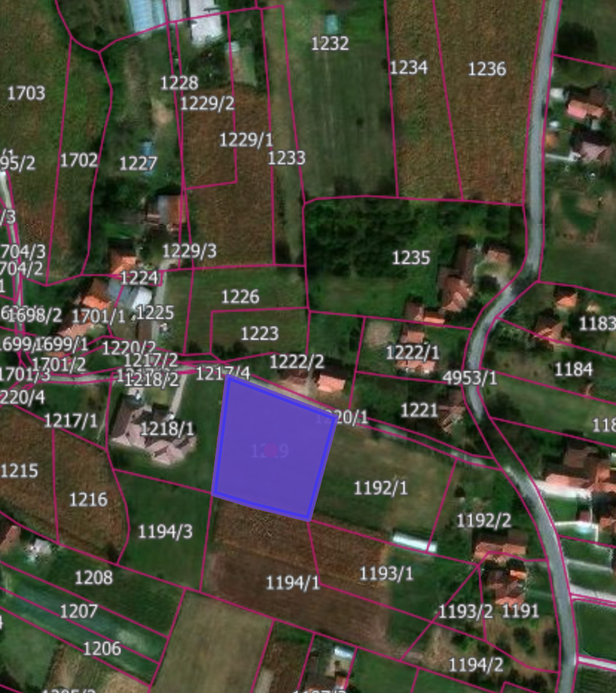Select parcel 1193/1
Viewport: 616px width, 693px height.
pos(386,573)
